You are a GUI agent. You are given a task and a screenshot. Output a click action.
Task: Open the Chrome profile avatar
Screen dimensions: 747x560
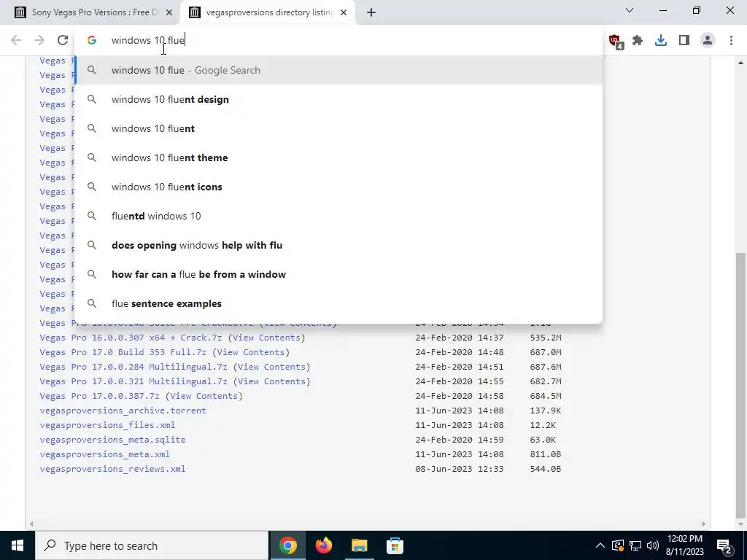coord(708,41)
